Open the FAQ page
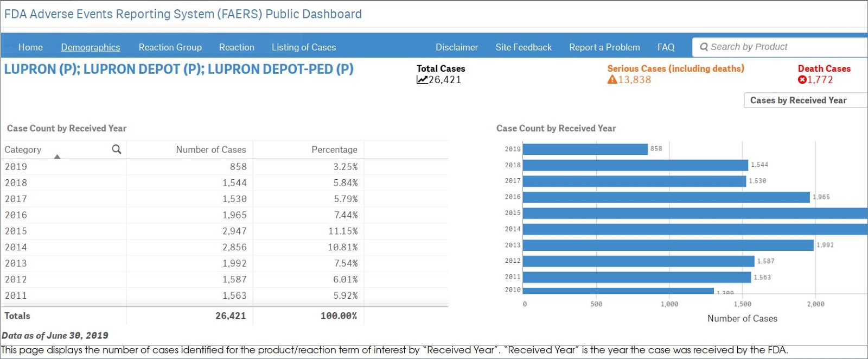Image resolution: width=868 pixels, height=359 pixels. point(666,47)
